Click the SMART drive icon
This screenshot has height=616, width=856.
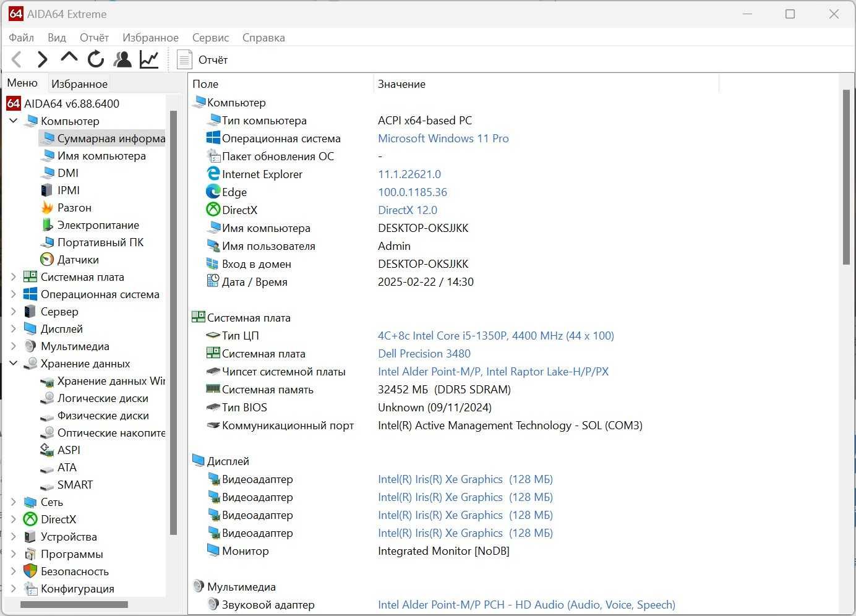[48, 486]
